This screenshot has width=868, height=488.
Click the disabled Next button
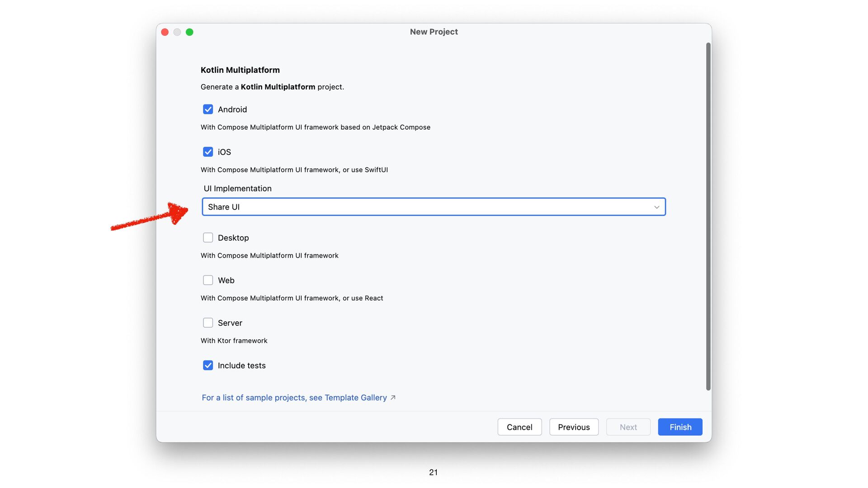pyautogui.click(x=628, y=427)
